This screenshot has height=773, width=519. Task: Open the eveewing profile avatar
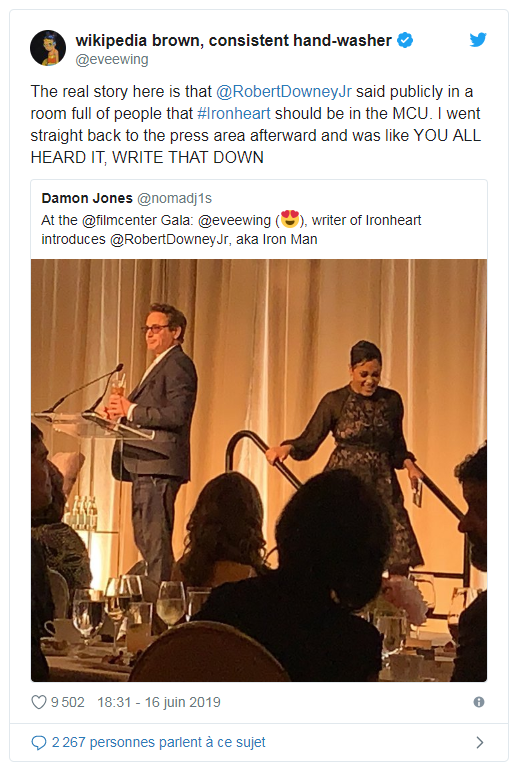[48, 48]
